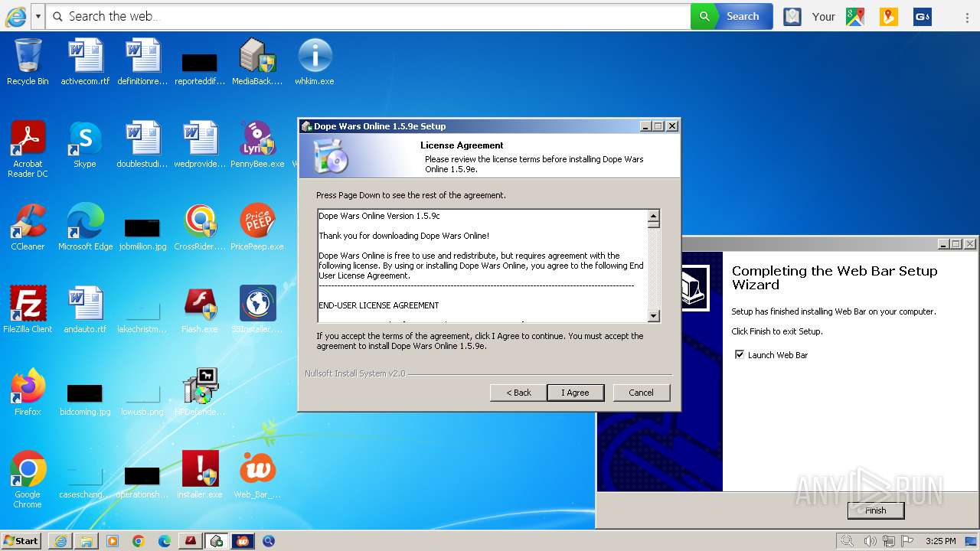Click the Your map book icon in Web Bar
Viewport: 980px width, 551px height.
792,16
